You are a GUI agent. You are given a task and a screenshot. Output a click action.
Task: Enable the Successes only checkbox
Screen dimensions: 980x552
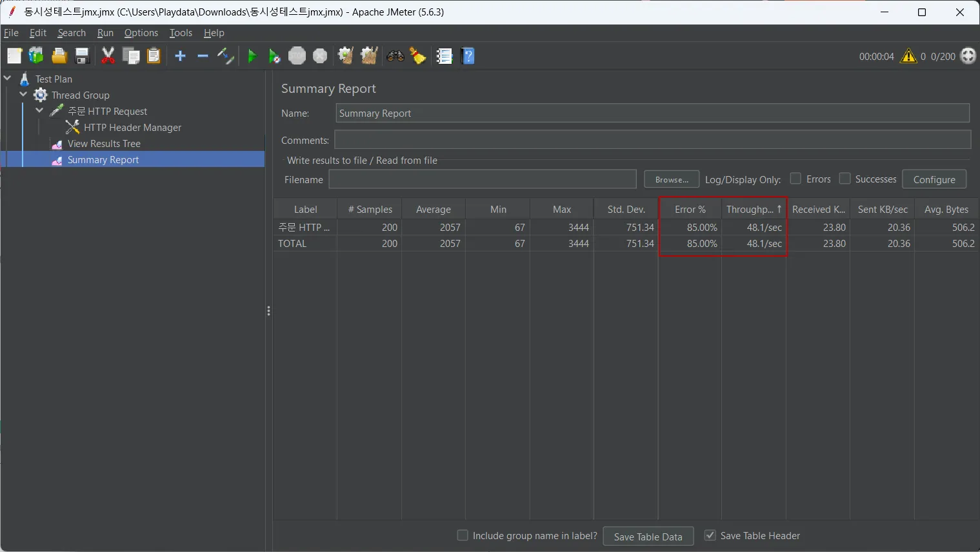845,179
